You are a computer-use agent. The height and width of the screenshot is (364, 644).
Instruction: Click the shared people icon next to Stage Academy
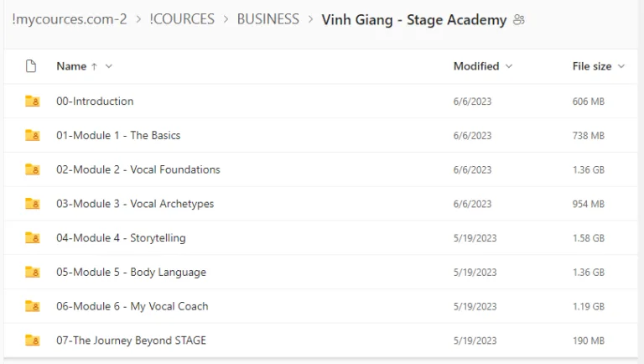point(519,20)
